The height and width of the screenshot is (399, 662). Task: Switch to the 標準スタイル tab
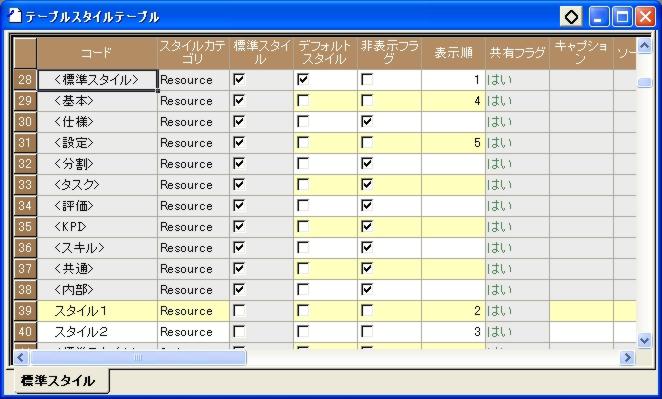click(x=57, y=380)
